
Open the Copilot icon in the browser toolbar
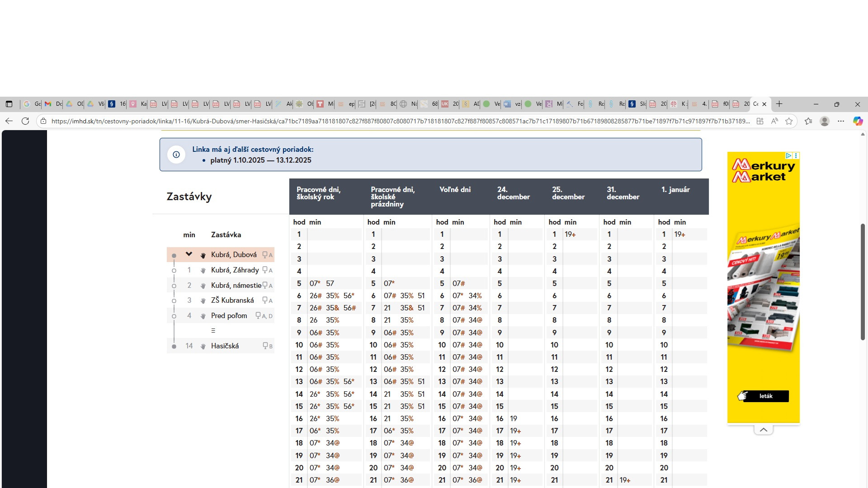(857, 121)
